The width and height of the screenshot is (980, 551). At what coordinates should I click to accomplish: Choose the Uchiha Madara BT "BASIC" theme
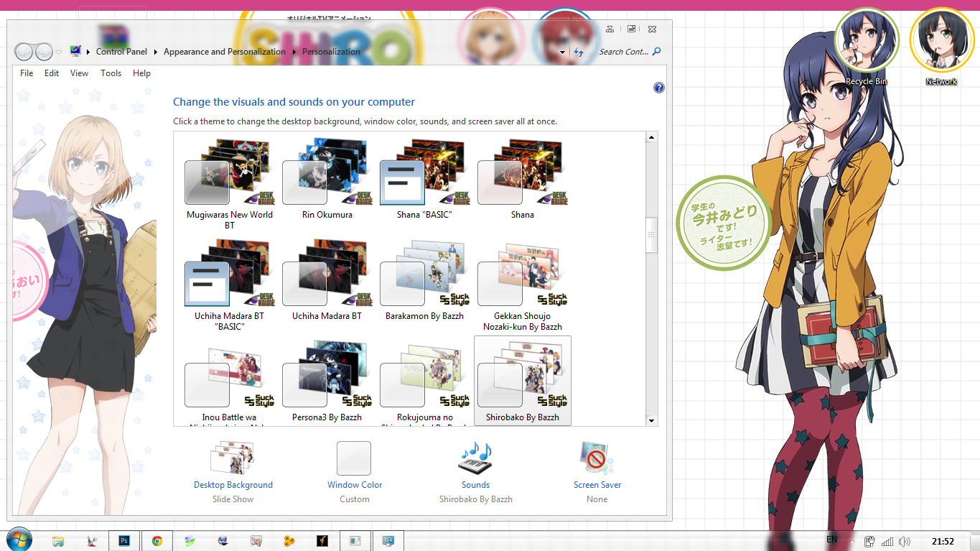tap(230, 286)
